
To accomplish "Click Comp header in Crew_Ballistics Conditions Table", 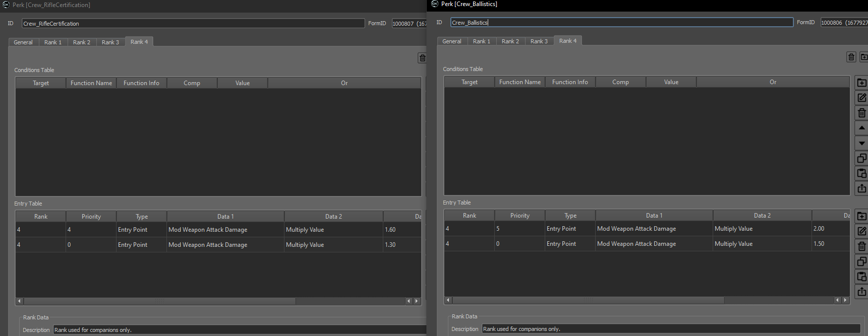I will coord(621,82).
